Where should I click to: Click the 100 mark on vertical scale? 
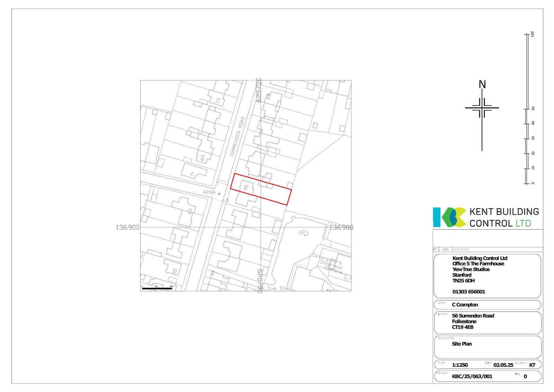pos(533,34)
